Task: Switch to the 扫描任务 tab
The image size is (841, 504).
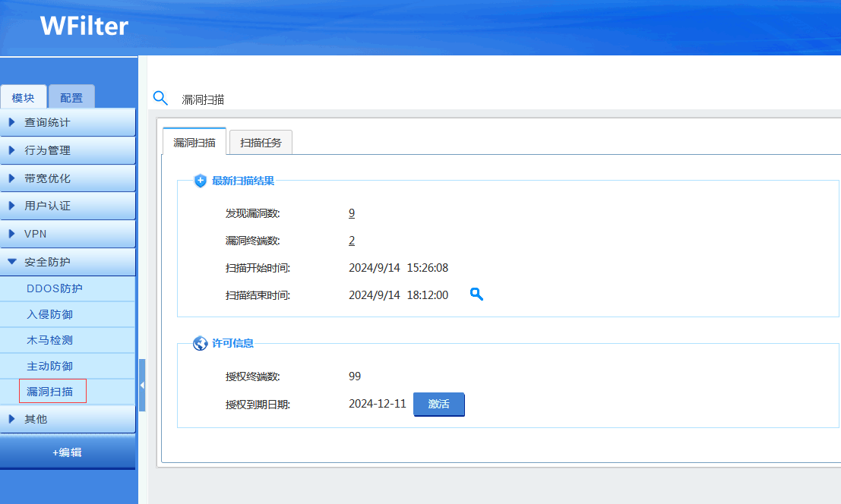Action: [261, 142]
